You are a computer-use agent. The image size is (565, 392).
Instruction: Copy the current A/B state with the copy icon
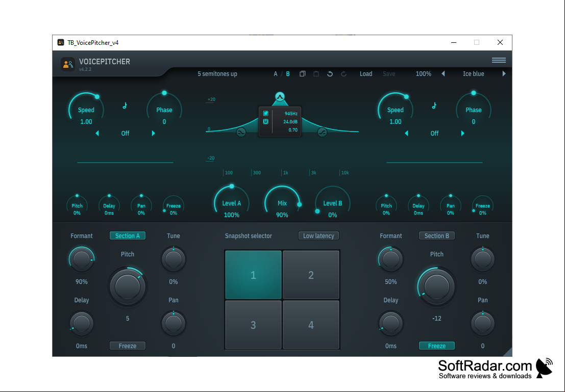click(x=302, y=74)
